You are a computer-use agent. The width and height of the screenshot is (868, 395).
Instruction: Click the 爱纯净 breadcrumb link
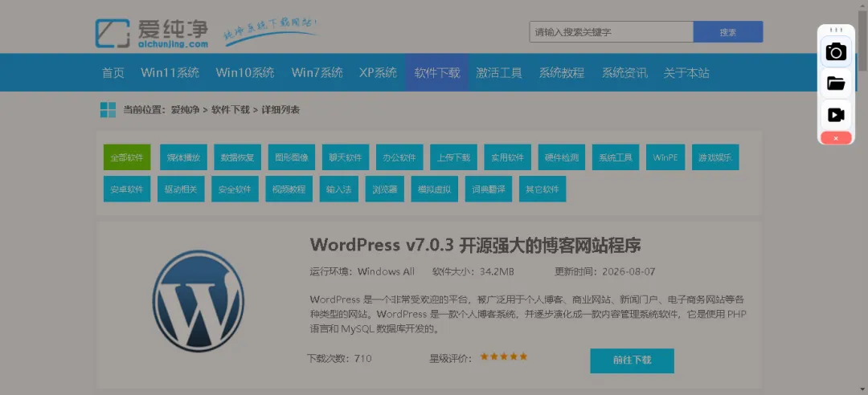pyautogui.click(x=185, y=109)
